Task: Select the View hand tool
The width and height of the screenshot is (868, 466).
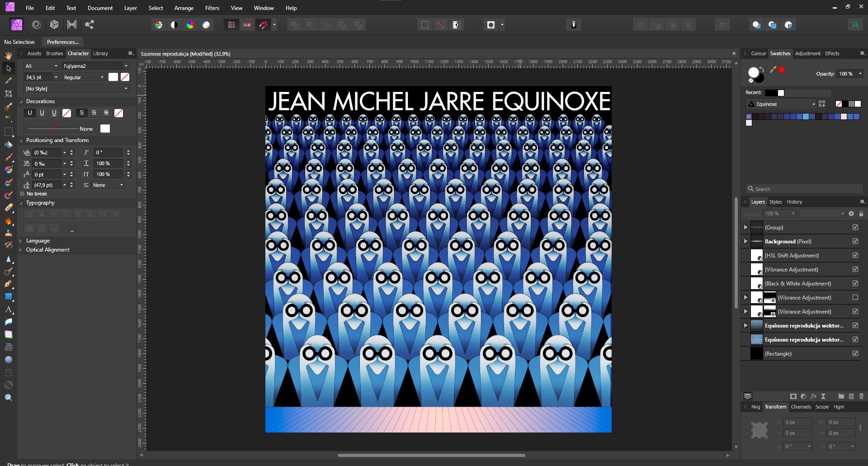Action: [x=8, y=56]
